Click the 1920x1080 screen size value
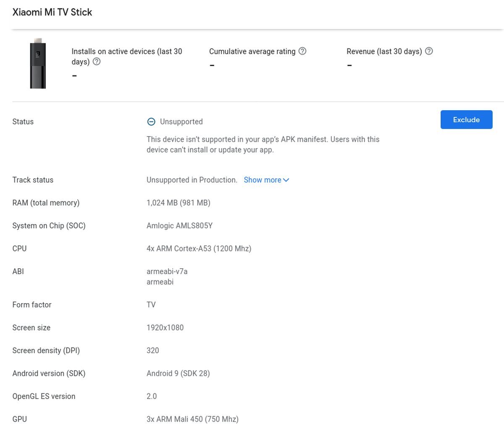The image size is (504, 428). coord(165,328)
